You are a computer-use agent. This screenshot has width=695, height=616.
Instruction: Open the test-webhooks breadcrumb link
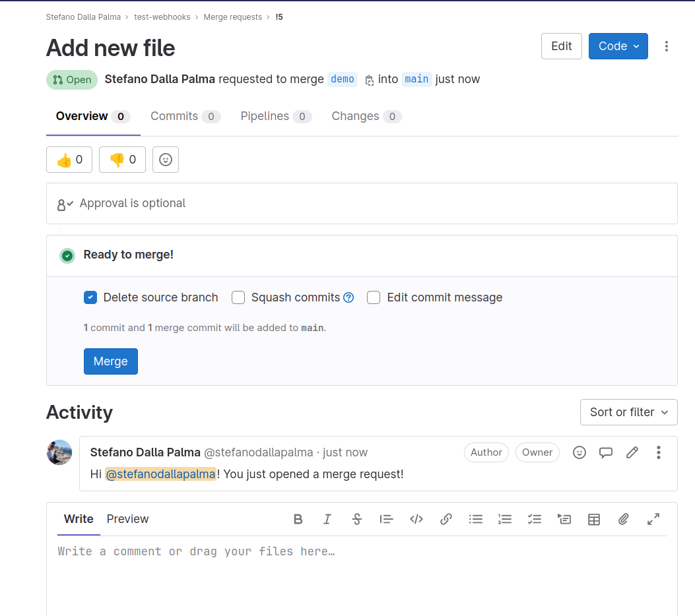(x=162, y=16)
